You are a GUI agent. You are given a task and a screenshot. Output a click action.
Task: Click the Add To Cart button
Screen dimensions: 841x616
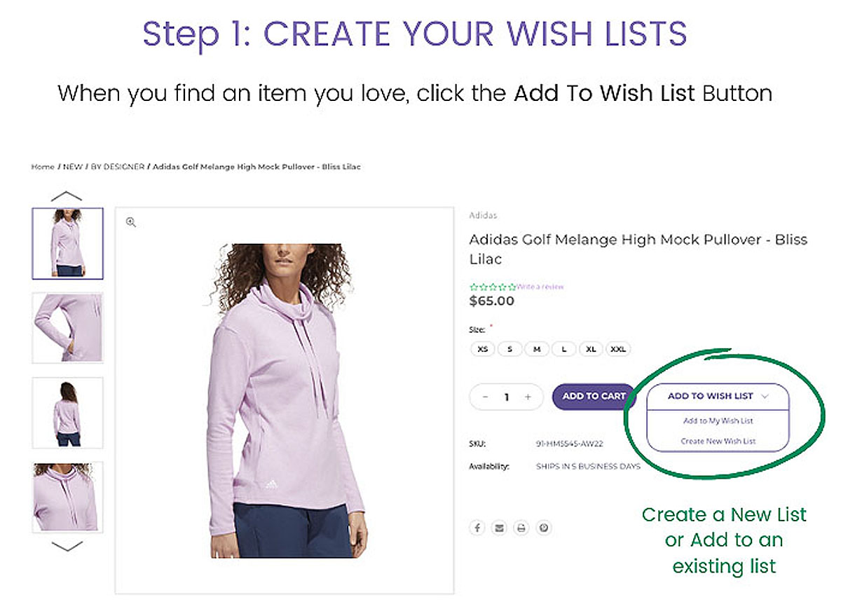tap(594, 396)
